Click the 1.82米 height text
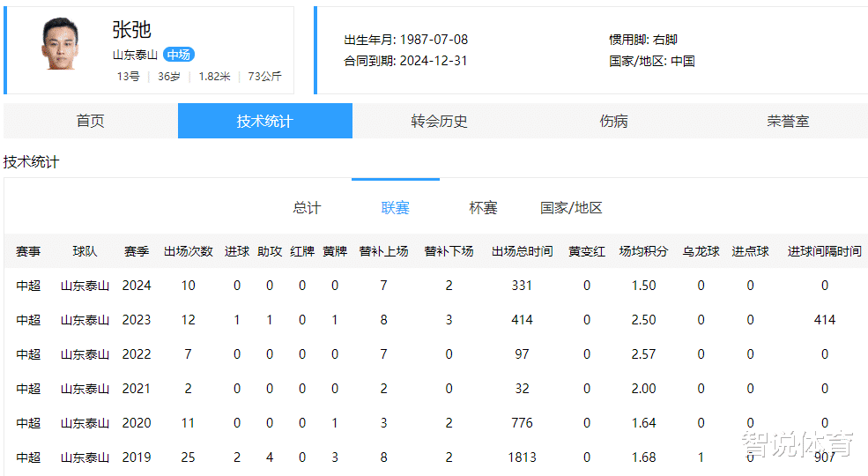The height and width of the screenshot is (476, 868). [214, 77]
